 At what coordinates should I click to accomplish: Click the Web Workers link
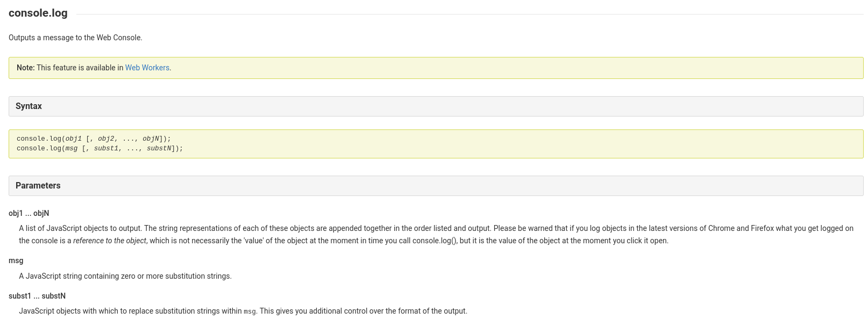[x=147, y=68]
